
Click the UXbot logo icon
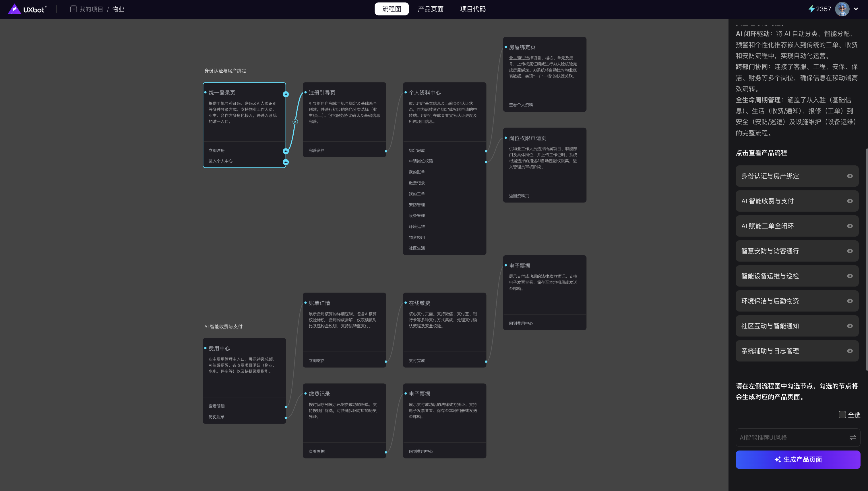[x=14, y=9]
